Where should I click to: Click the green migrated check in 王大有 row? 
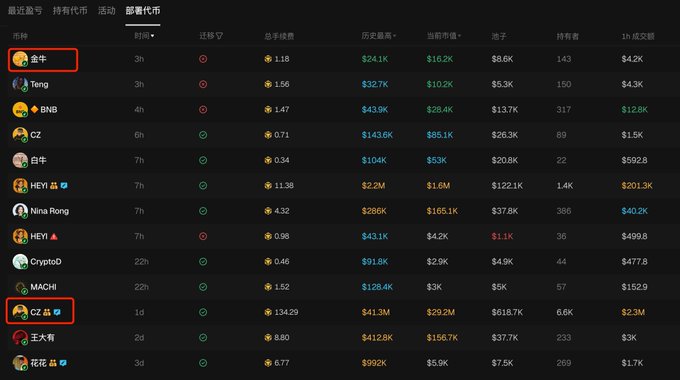click(203, 337)
